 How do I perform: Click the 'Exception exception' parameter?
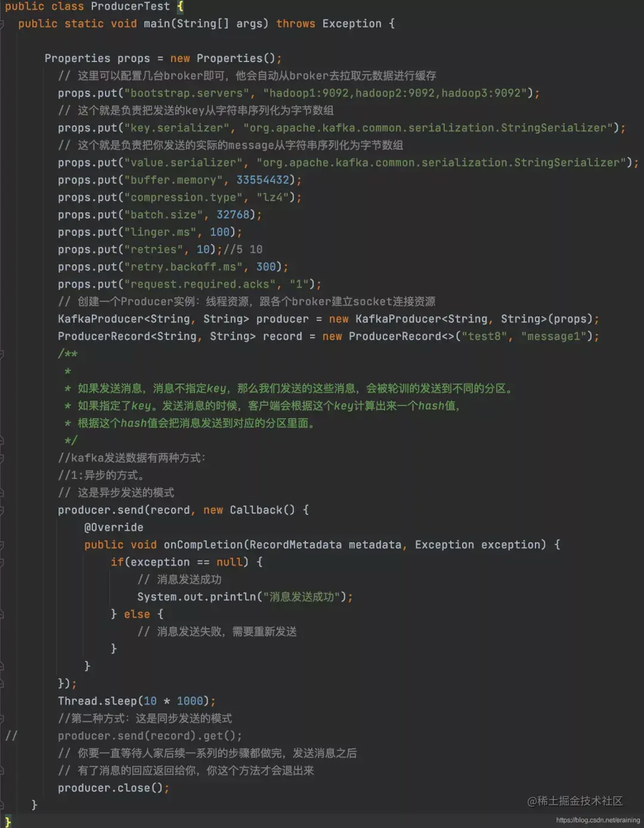coord(478,545)
